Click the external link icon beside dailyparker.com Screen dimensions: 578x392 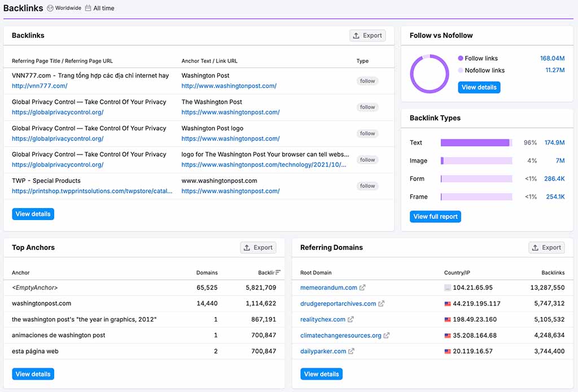click(x=351, y=351)
